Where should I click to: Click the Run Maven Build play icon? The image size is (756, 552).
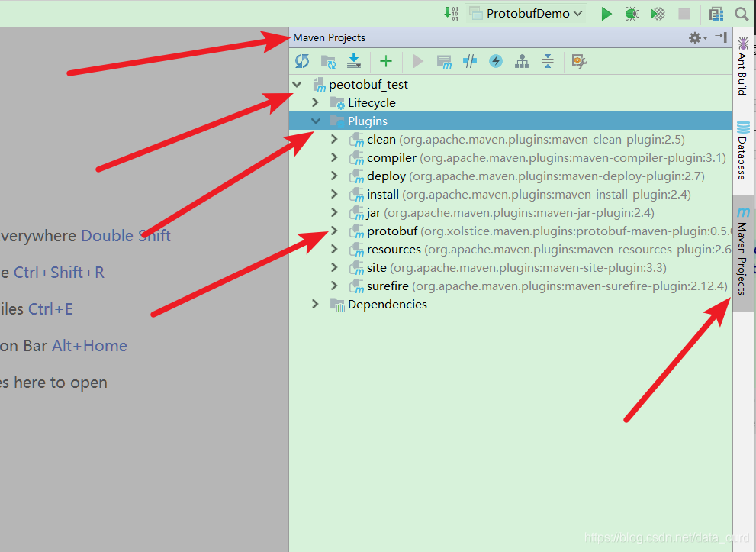pyautogui.click(x=418, y=61)
